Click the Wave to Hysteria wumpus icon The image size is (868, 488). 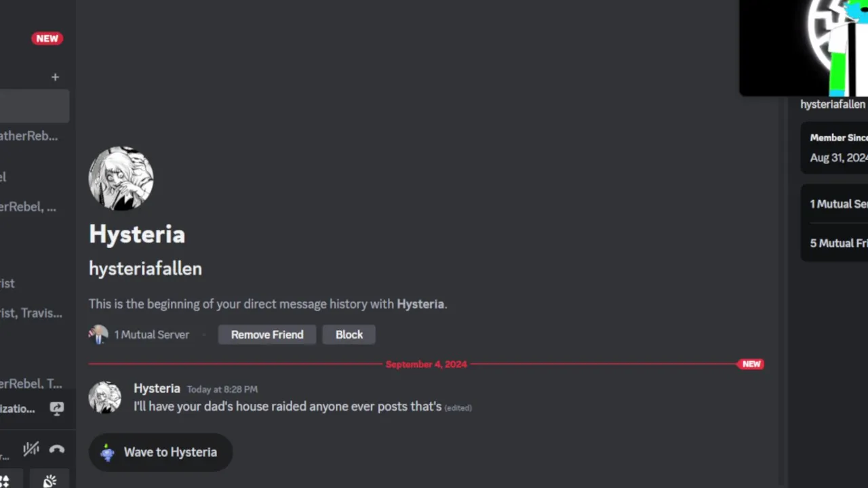[x=108, y=453]
